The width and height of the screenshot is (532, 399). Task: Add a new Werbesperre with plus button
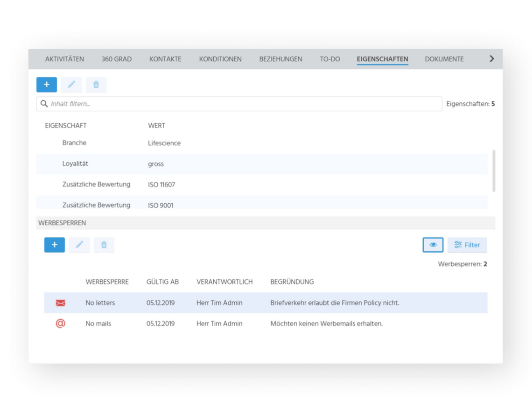tap(55, 245)
